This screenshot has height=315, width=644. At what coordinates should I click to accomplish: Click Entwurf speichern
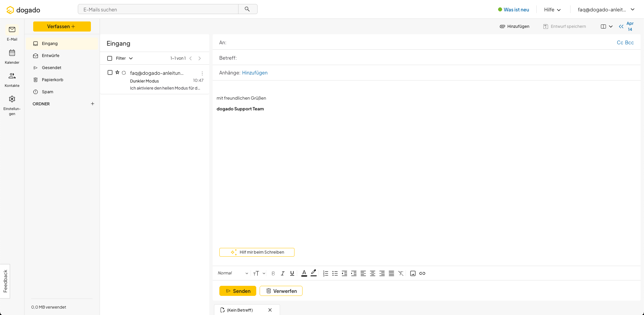pos(565,27)
